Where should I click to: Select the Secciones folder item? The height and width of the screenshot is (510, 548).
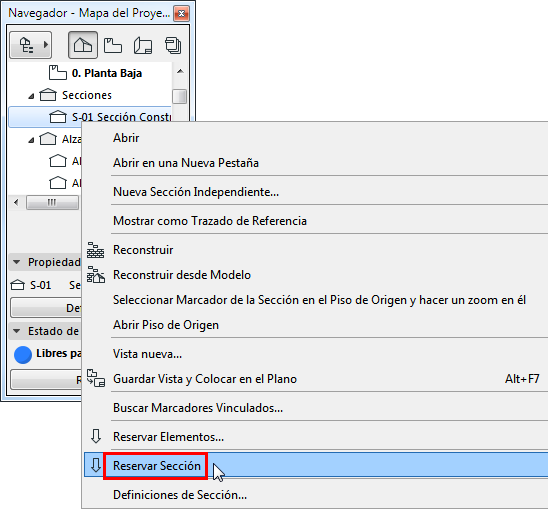point(87,95)
